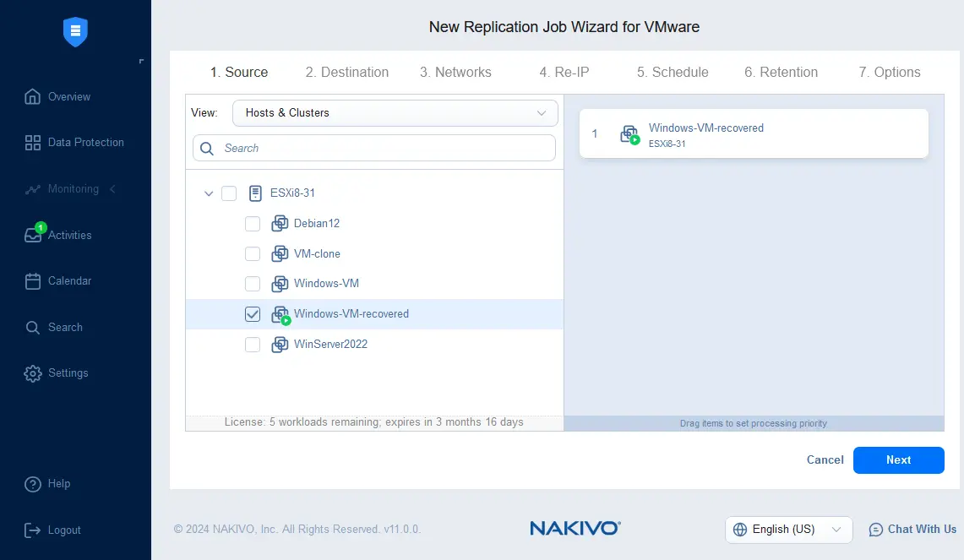Click the Cancel button
964x560 pixels.
pos(825,459)
